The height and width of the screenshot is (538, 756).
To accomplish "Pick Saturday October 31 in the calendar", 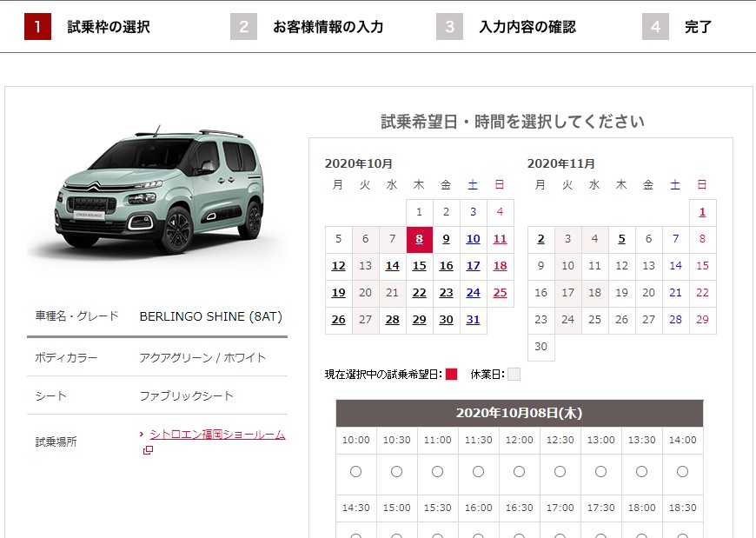I will [473, 320].
